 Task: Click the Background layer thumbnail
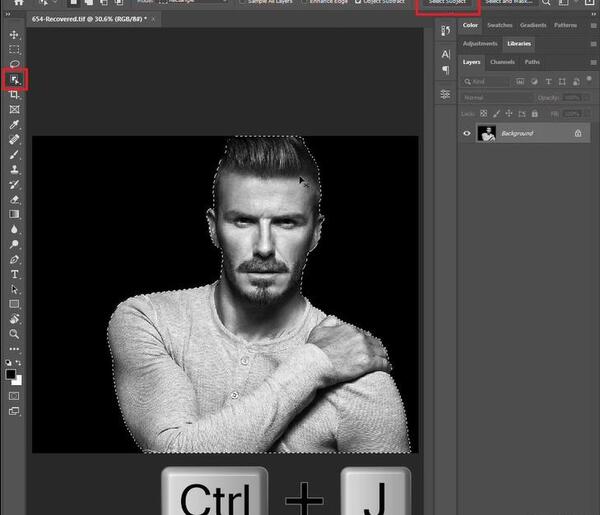point(486,134)
